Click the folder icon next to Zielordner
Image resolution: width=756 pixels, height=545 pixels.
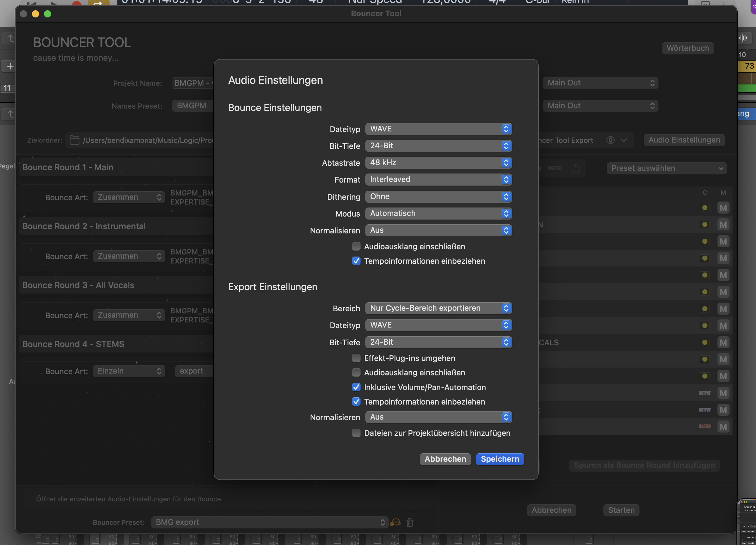pos(74,140)
